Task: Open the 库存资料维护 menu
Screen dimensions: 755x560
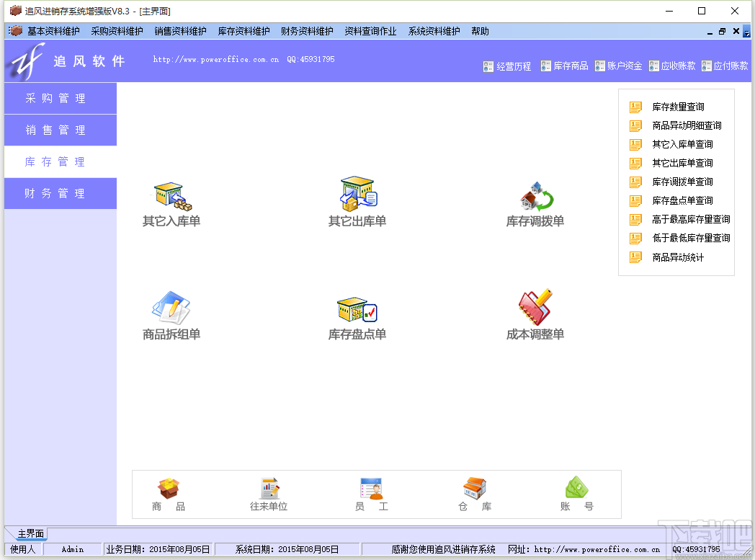Action: pyautogui.click(x=244, y=31)
